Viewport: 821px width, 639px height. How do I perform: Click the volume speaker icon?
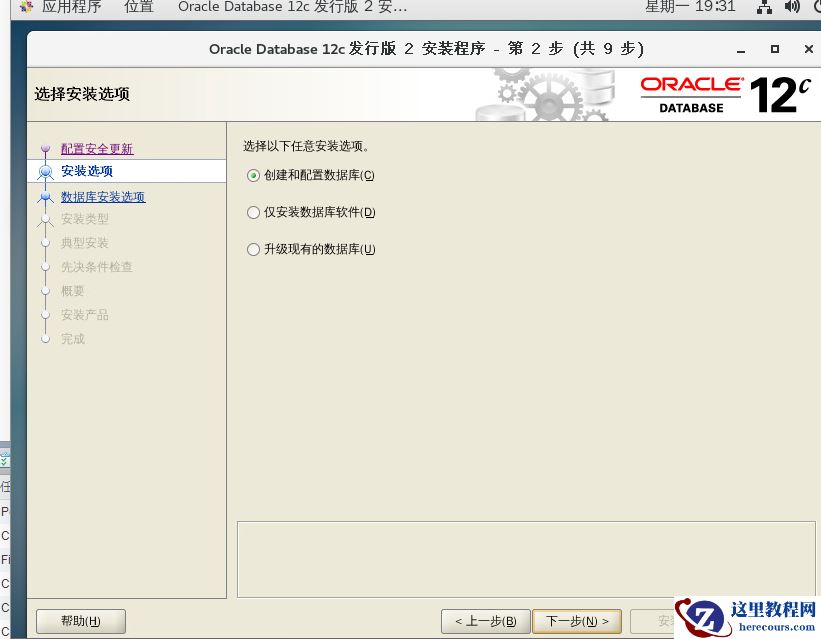click(792, 7)
